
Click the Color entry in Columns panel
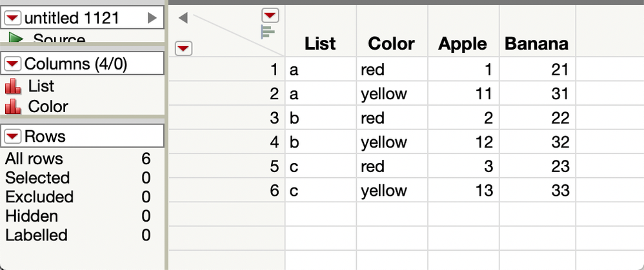[x=48, y=107]
